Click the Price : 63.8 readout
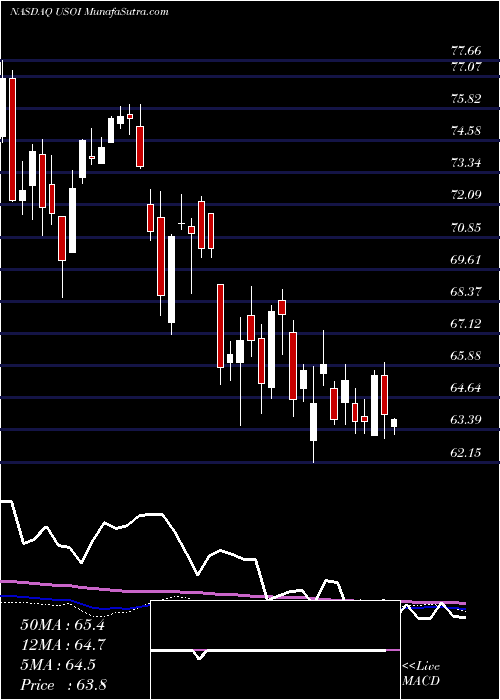 tap(63, 685)
